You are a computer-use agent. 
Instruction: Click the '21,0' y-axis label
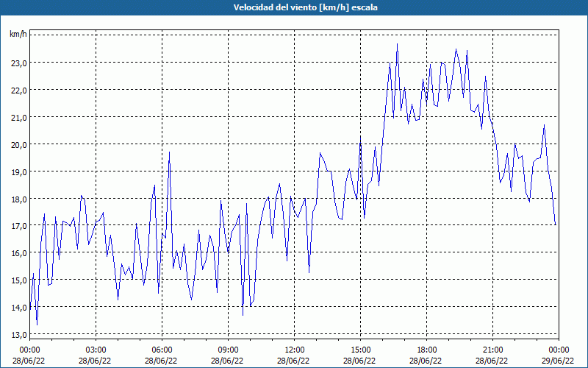[x=19, y=118]
